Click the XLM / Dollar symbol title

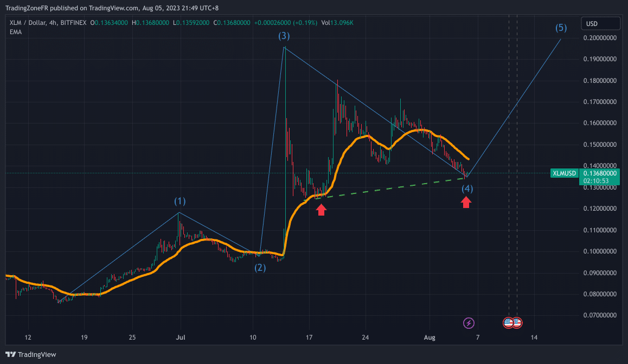click(x=28, y=23)
